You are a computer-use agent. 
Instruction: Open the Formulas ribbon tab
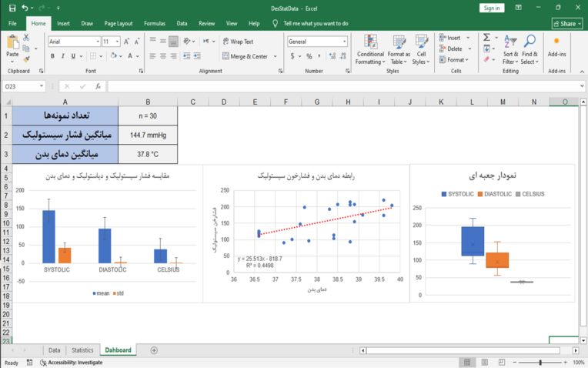[155, 23]
